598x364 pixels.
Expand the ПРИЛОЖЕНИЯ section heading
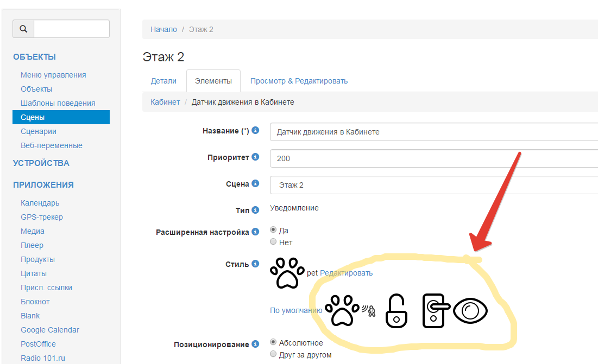tap(43, 184)
